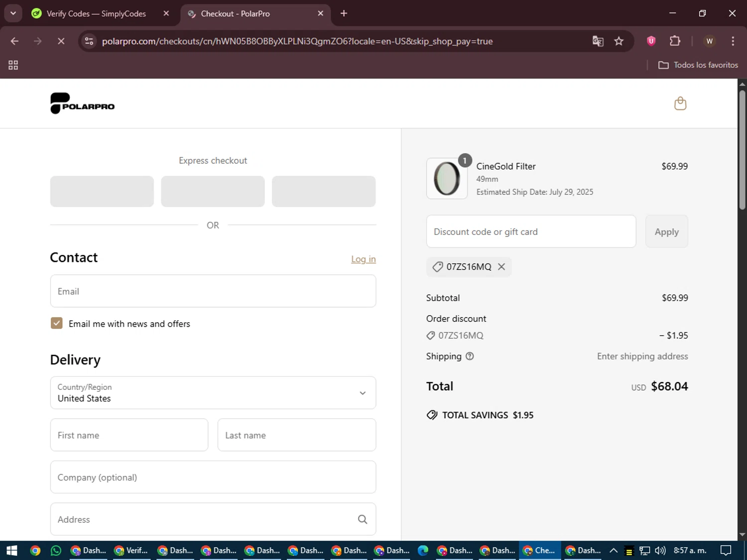Click the total amount $68.04

tap(669, 386)
